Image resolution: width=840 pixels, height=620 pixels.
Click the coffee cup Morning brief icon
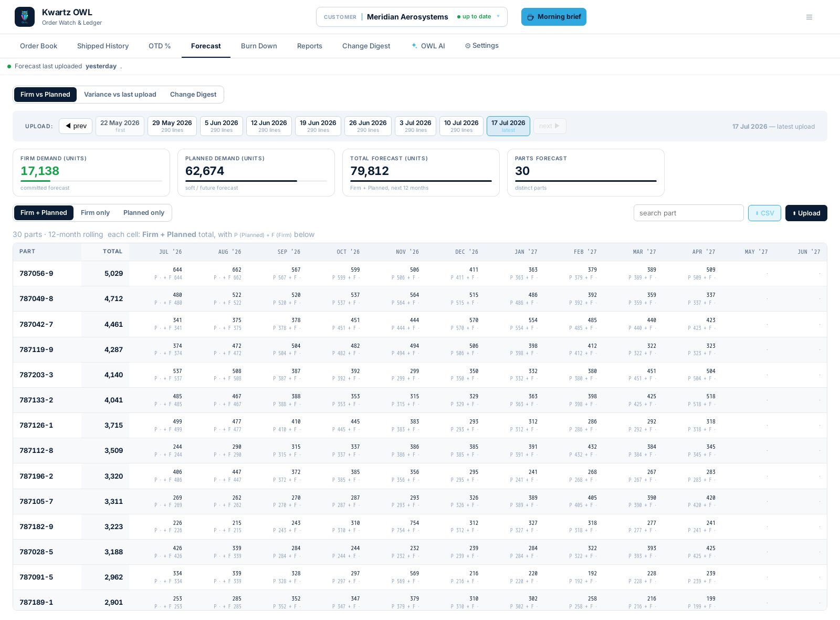tap(530, 17)
